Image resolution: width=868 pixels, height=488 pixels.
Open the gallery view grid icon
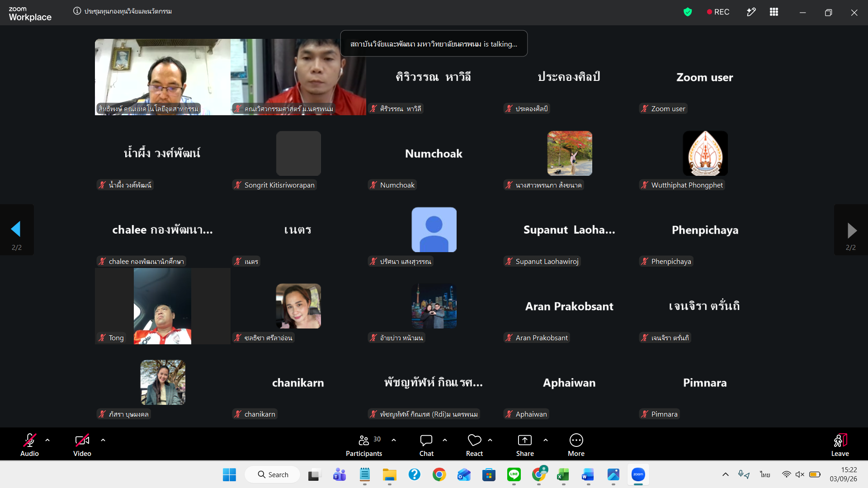coord(774,12)
